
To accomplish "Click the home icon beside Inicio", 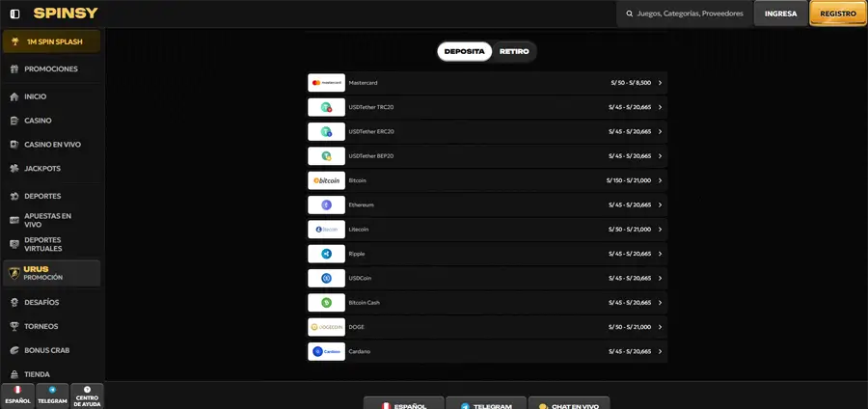I will click(x=14, y=96).
